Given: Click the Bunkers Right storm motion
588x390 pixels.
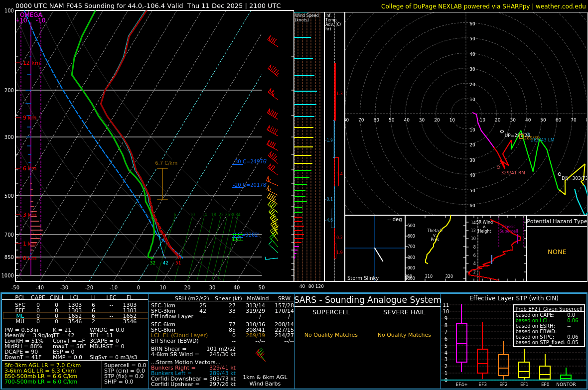Looking at the screenshot, I should pyautogui.click(x=193, y=368).
